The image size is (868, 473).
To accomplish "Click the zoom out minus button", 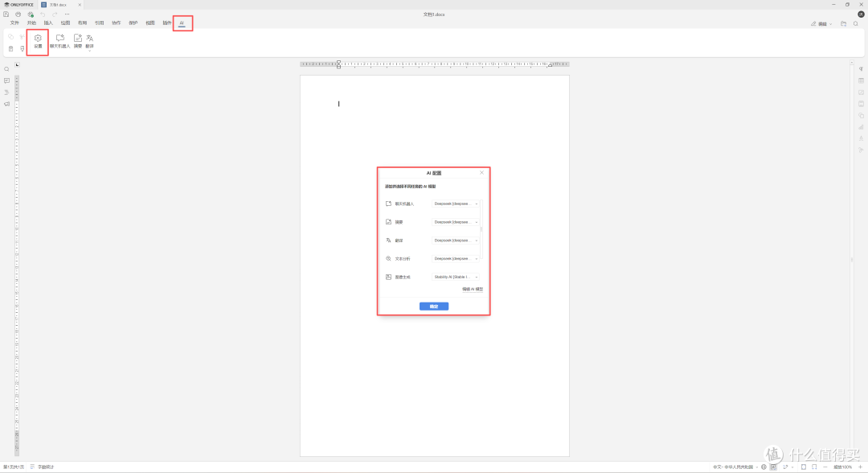I will pos(825,467).
